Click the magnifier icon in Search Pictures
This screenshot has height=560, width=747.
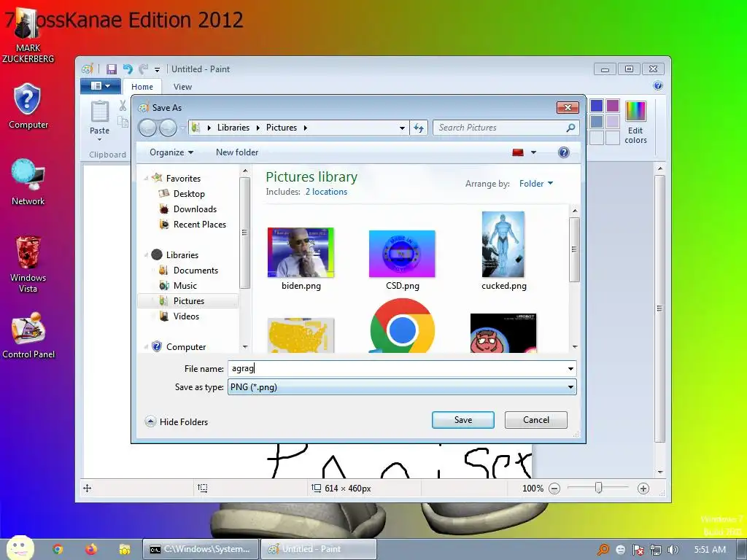(x=570, y=128)
